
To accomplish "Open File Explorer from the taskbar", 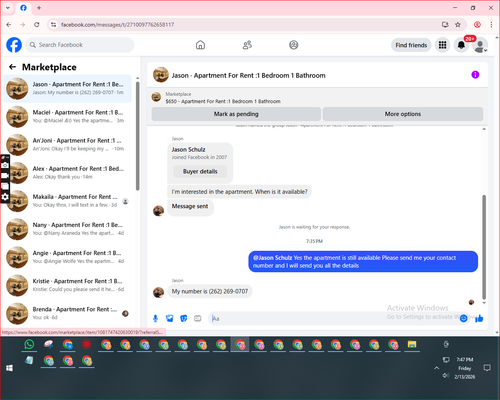I will [412, 344].
